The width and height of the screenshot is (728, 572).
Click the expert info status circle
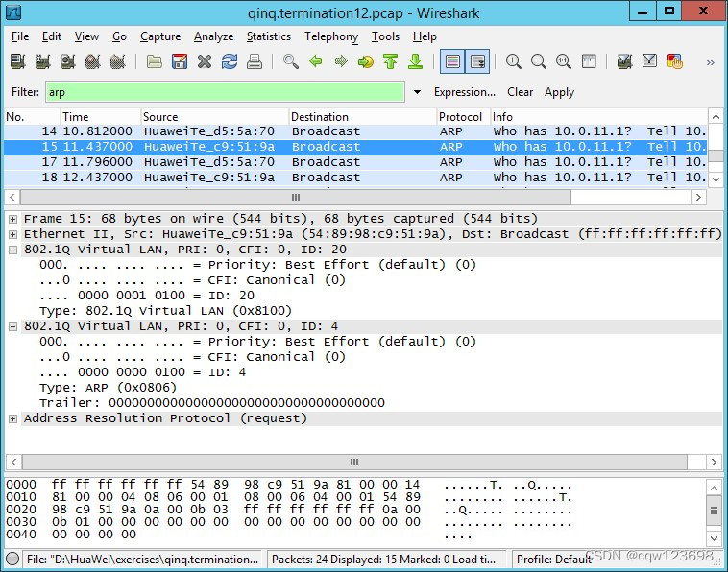(x=13, y=559)
